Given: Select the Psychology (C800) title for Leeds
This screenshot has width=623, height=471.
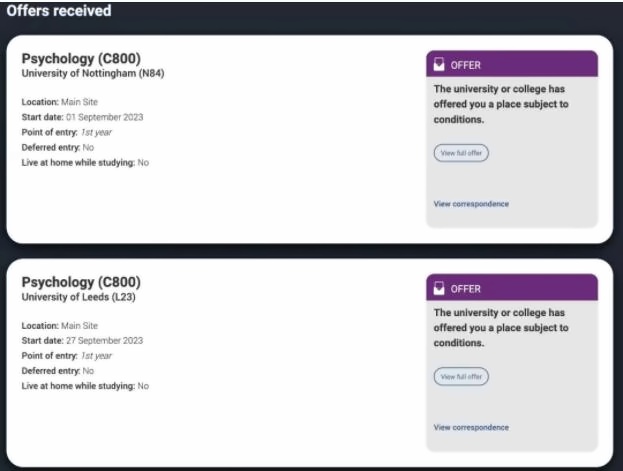Looking at the screenshot, I should click(x=81, y=282).
